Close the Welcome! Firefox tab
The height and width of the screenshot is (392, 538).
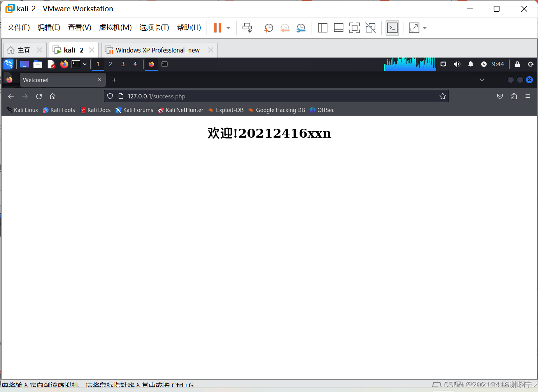pos(100,80)
